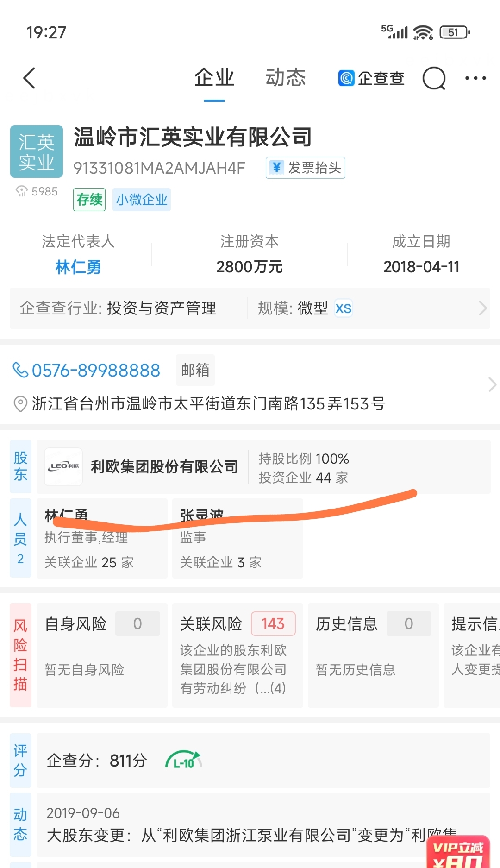Tap the 汇英实业 company logo

(x=37, y=151)
